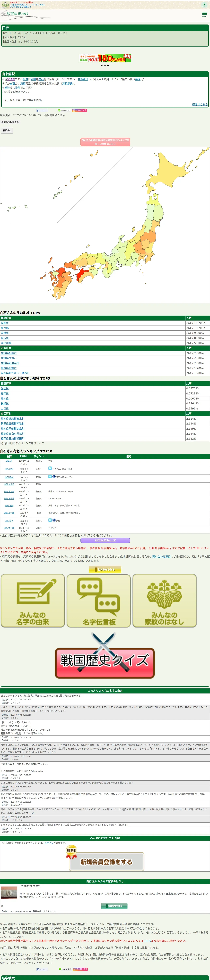Image resolution: width=210 pixels, height=980 pixels.
Task: Open the 名字伝言板 speech-bubble tile
Action: pos(99,601)
